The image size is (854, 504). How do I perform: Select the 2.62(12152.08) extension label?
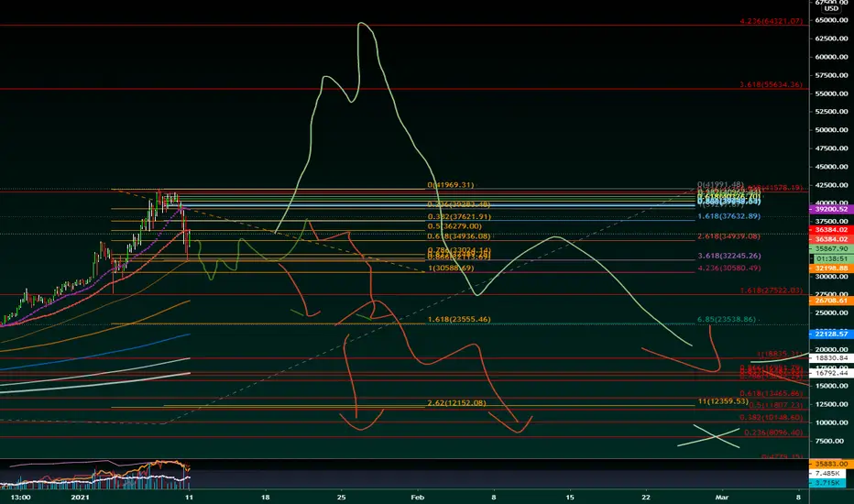456,402
